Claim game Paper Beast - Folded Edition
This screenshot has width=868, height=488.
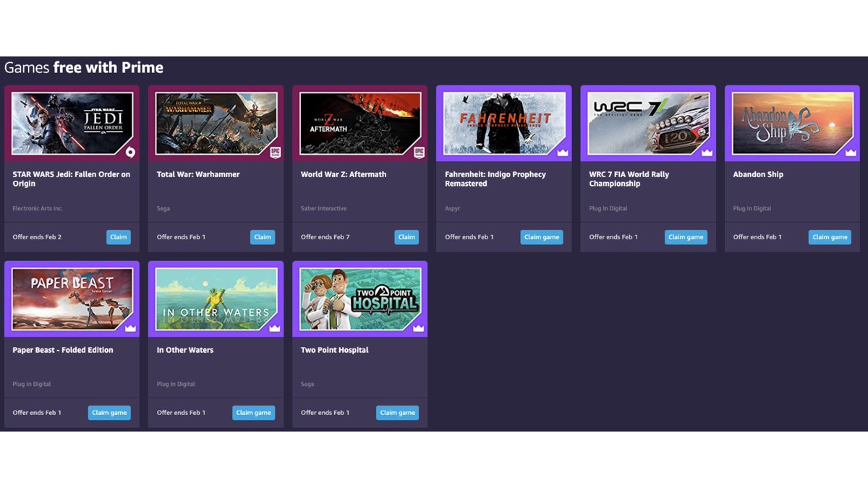point(109,413)
